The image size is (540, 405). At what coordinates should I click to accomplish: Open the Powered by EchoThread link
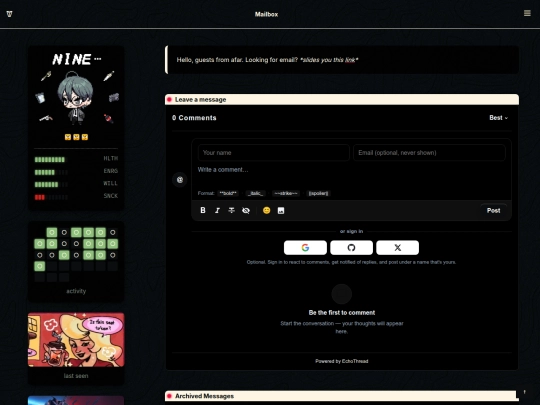(x=342, y=361)
